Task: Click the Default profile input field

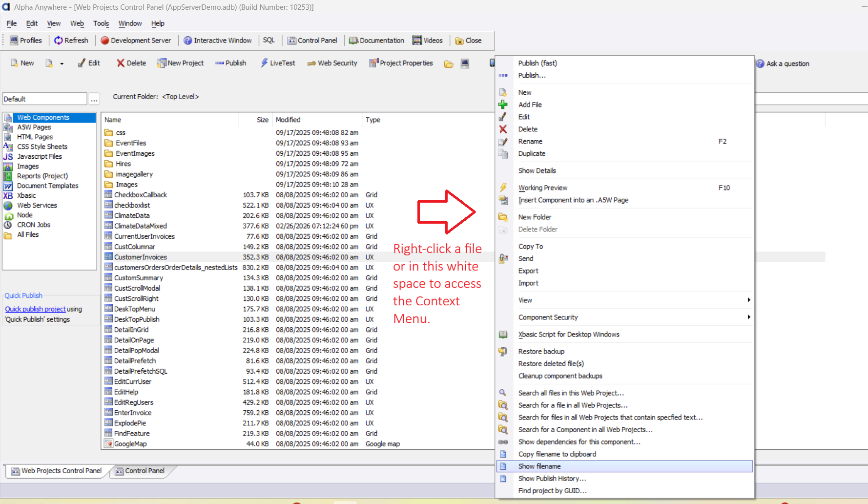Action: coord(44,99)
